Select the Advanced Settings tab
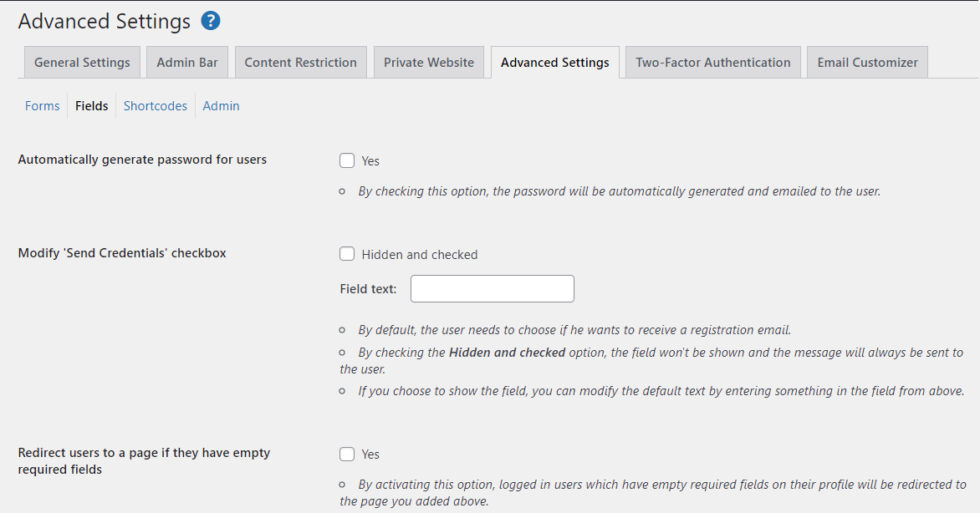 point(555,63)
